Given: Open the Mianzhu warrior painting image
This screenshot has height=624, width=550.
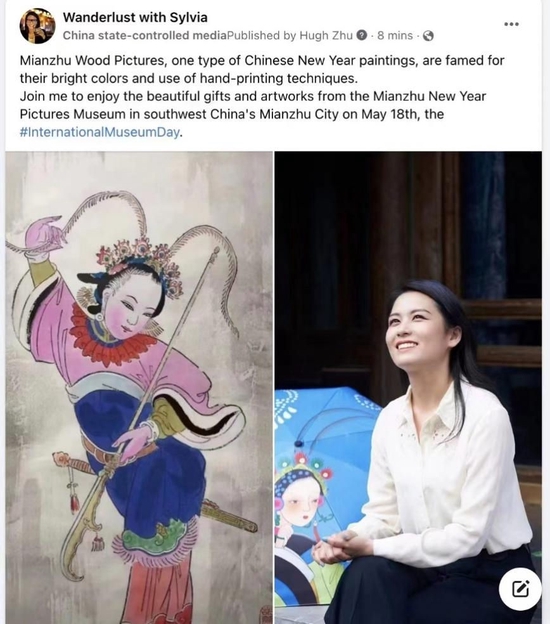Looking at the screenshot, I should click(x=139, y=388).
